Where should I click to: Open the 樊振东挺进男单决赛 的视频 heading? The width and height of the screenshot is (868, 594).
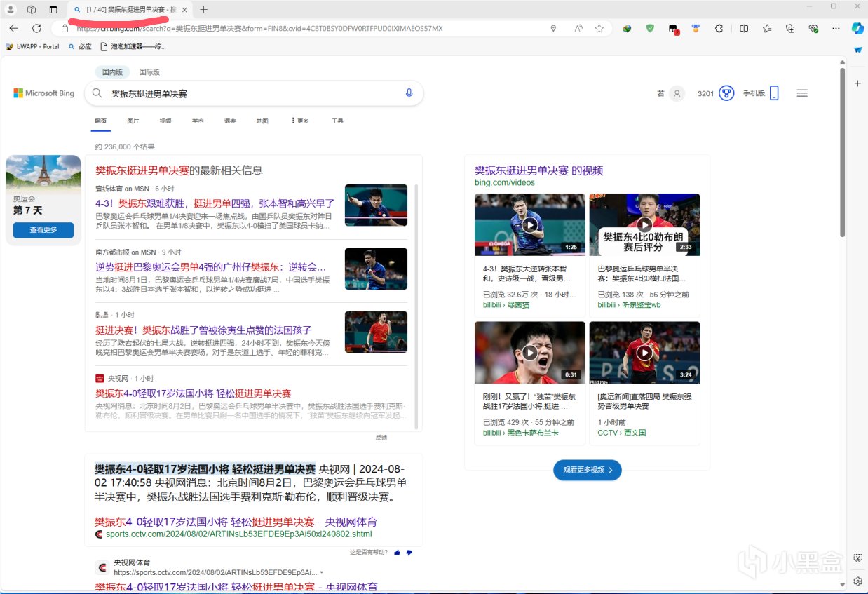tap(538, 170)
